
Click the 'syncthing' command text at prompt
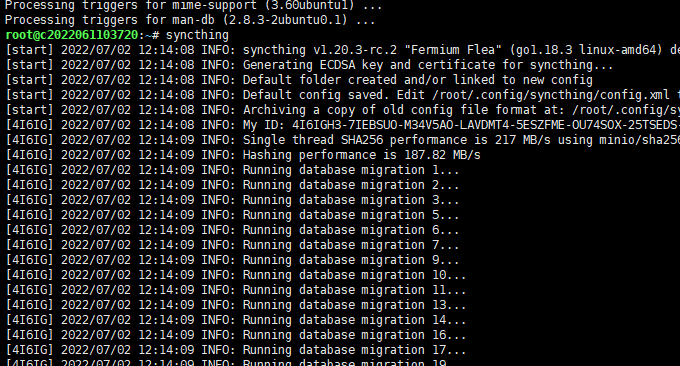click(197, 35)
